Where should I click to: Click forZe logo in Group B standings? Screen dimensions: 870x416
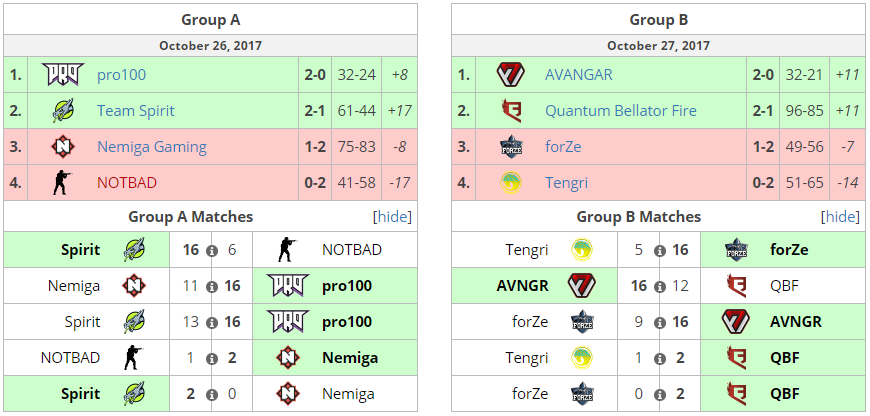pos(511,147)
